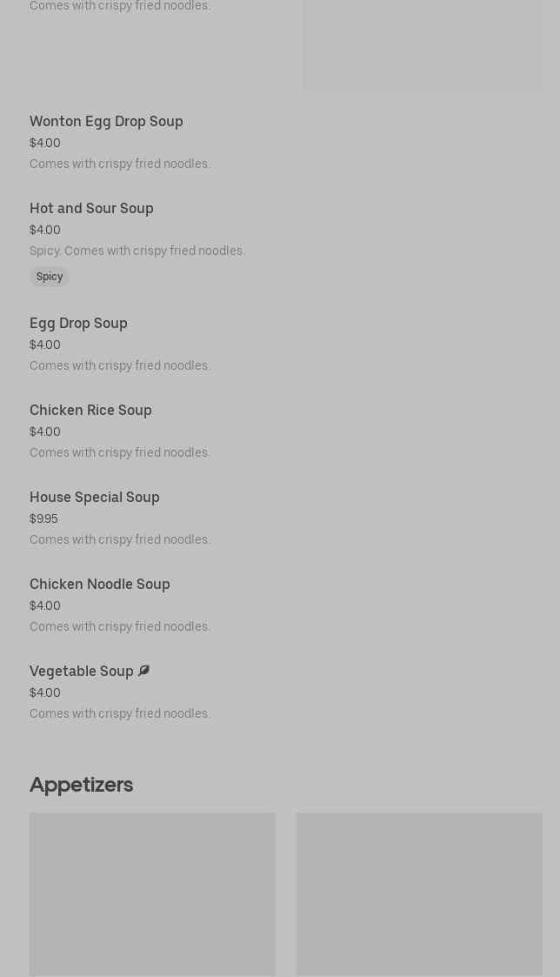Screen dimensions: 560x977
Task: Select the Chicken Rice Soup menu item
Action: pyautogui.click(x=90, y=411)
